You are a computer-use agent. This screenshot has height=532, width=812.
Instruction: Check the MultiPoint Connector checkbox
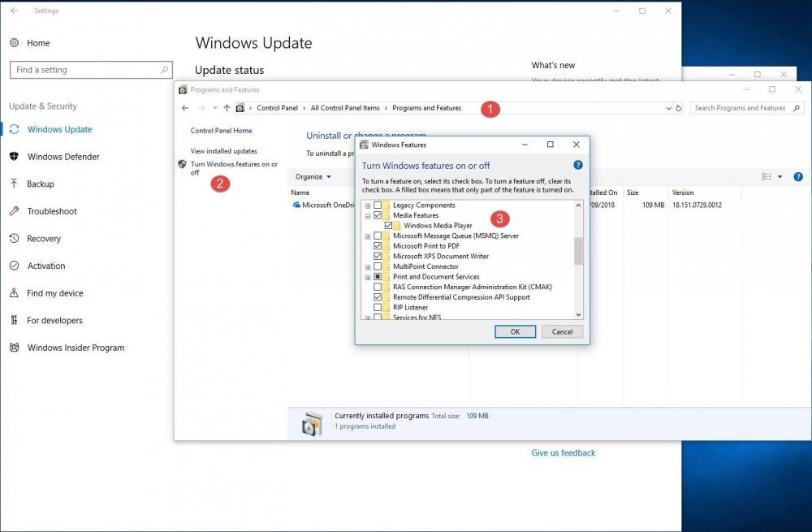[x=378, y=266]
